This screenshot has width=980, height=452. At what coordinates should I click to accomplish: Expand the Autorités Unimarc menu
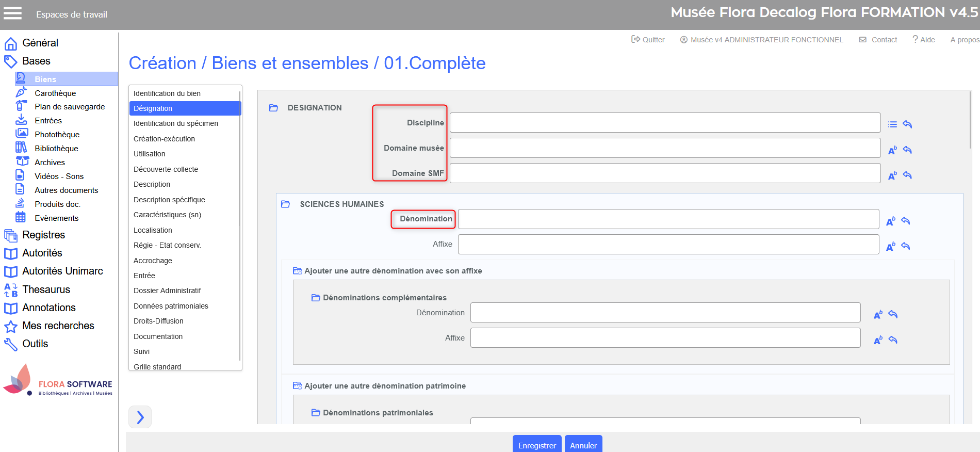tap(62, 271)
